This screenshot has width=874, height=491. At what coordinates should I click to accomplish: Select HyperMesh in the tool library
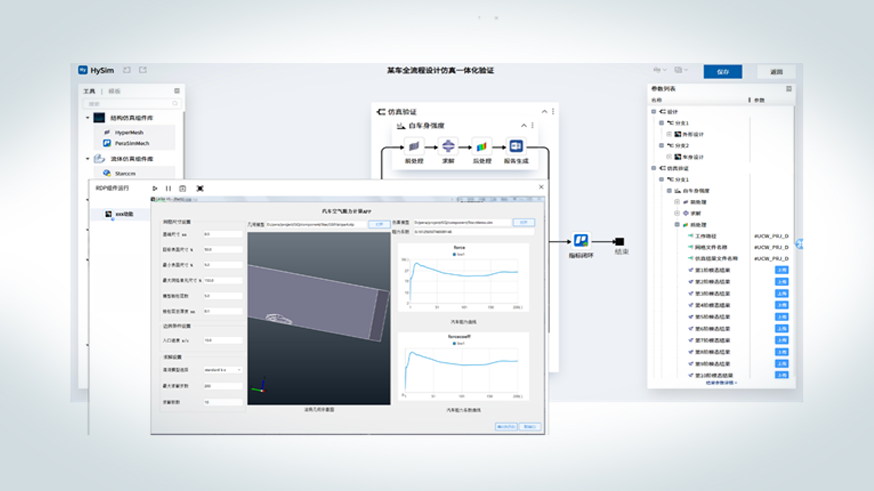coord(129,132)
